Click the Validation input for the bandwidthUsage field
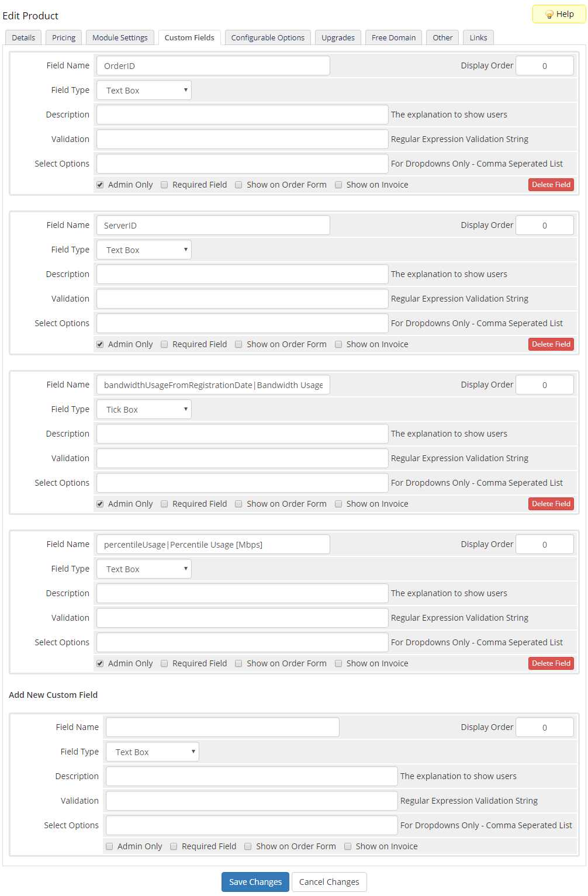This screenshot has width=588, height=896. [x=242, y=458]
